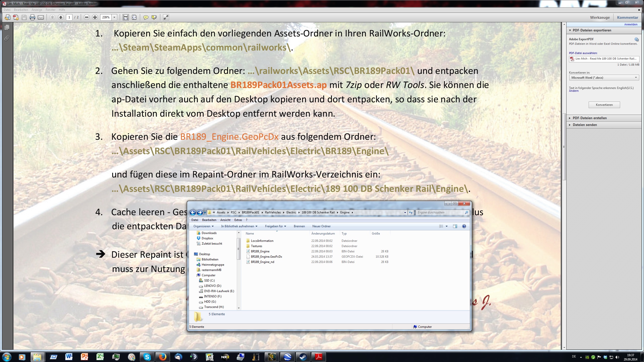Show the page thumbnails panel
This screenshot has height=362, width=644.
click(7, 27)
